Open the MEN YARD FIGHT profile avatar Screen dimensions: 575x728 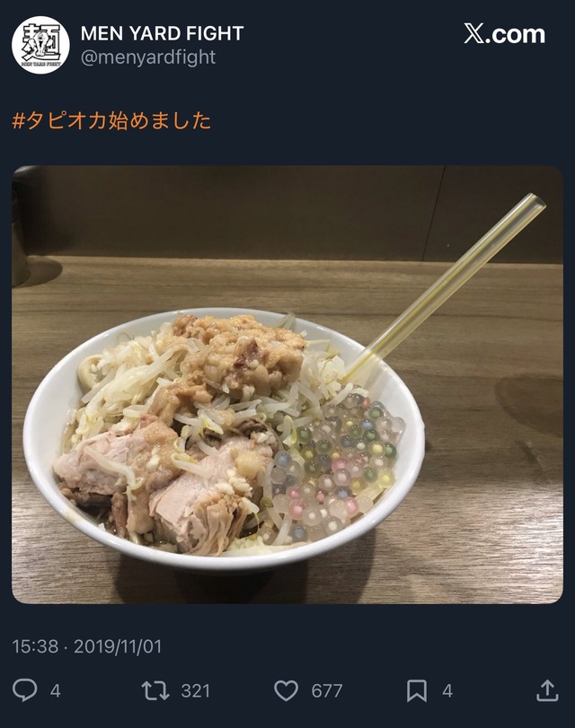coord(40,45)
